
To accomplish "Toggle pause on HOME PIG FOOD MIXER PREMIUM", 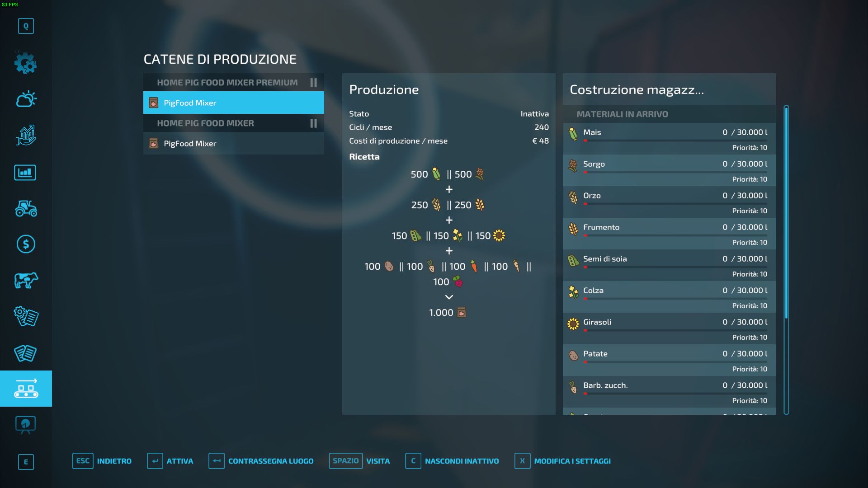I will [x=313, y=82].
